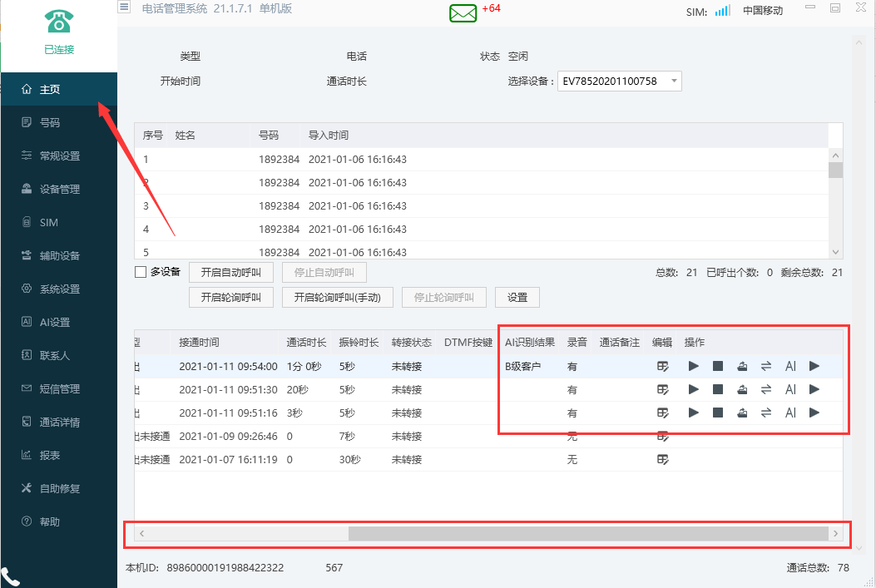Expand the 选择设备 device dropdown

coord(674,81)
